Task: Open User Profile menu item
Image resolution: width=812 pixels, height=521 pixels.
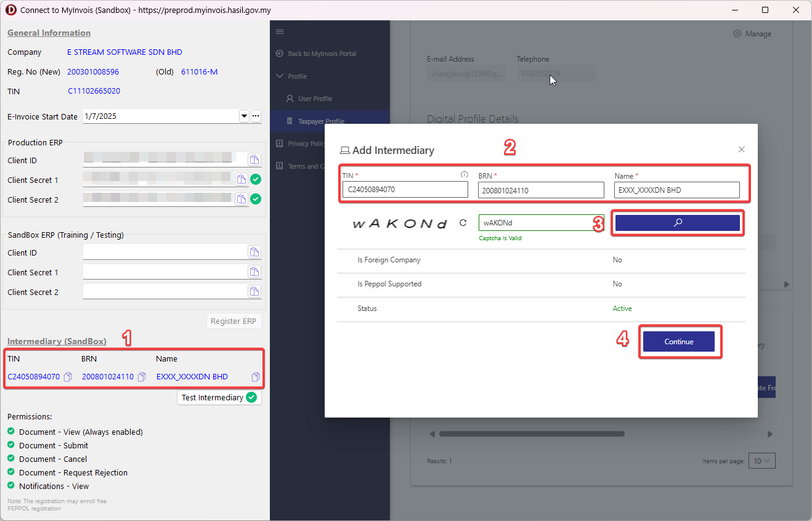Action: click(x=315, y=99)
